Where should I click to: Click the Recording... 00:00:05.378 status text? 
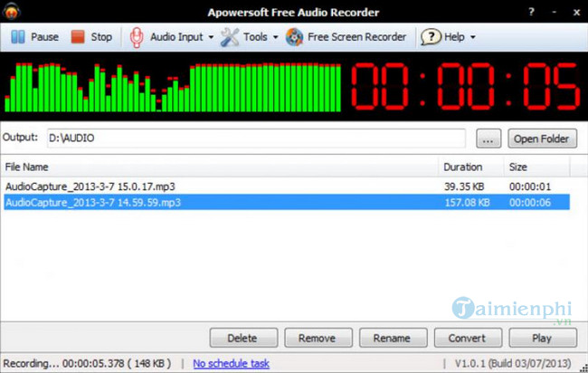click(x=87, y=363)
